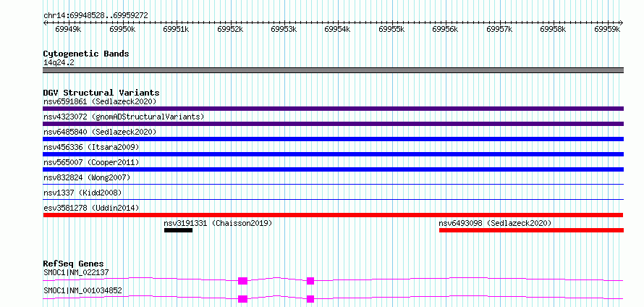Open variant label nsv6485840 (Sedlazeck2020)
The height and width of the screenshot is (307, 644).
click(x=100, y=132)
